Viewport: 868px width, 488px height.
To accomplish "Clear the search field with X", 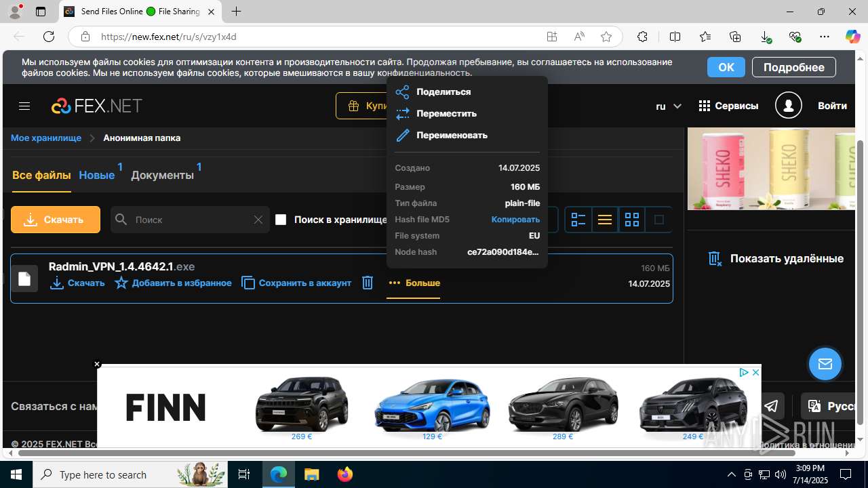I will pyautogui.click(x=258, y=220).
